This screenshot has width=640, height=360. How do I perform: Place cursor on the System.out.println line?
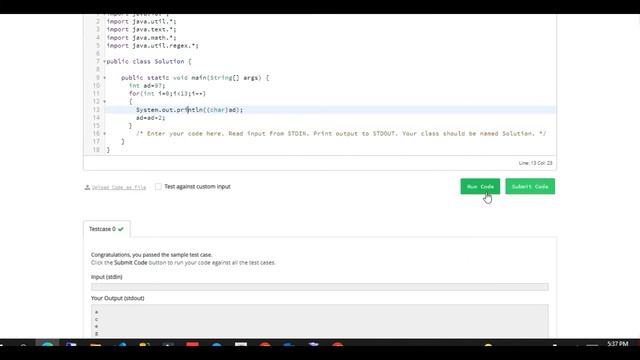coord(189,110)
